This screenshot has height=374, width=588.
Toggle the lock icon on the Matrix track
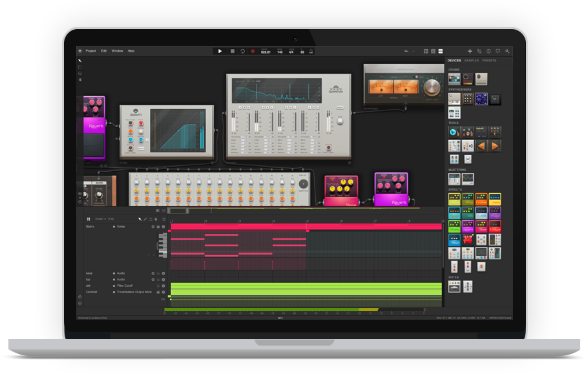pos(158,226)
